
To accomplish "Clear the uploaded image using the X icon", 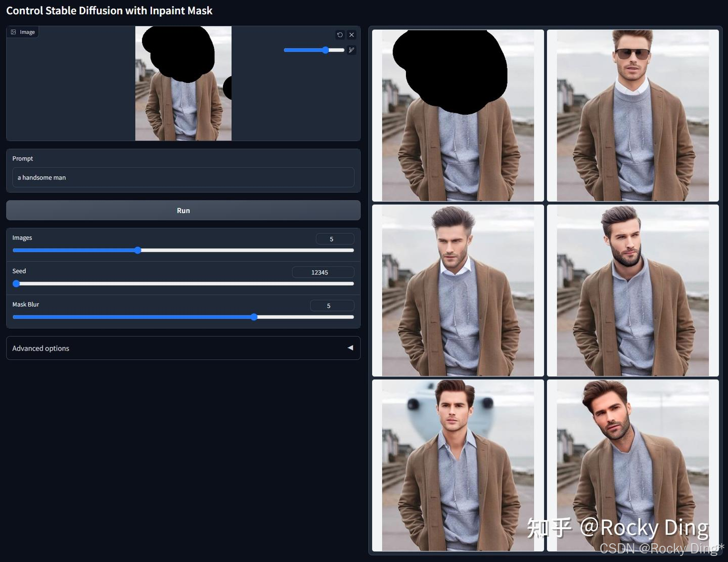I will coord(352,34).
